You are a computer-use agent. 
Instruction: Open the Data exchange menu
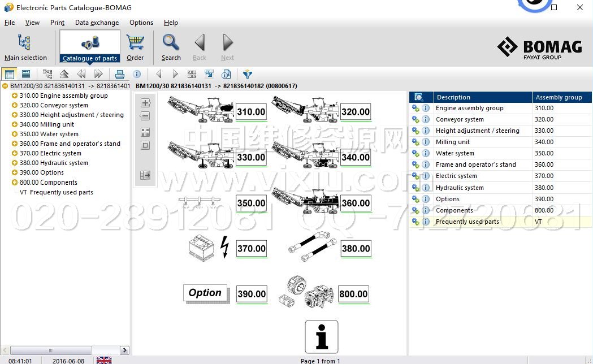click(x=97, y=23)
